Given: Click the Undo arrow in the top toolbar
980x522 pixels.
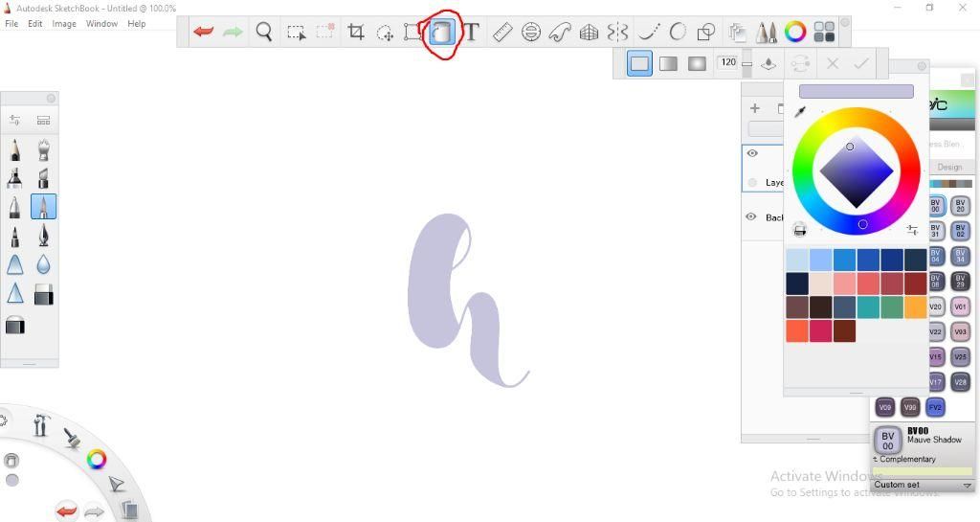Looking at the screenshot, I should click(x=204, y=32).
